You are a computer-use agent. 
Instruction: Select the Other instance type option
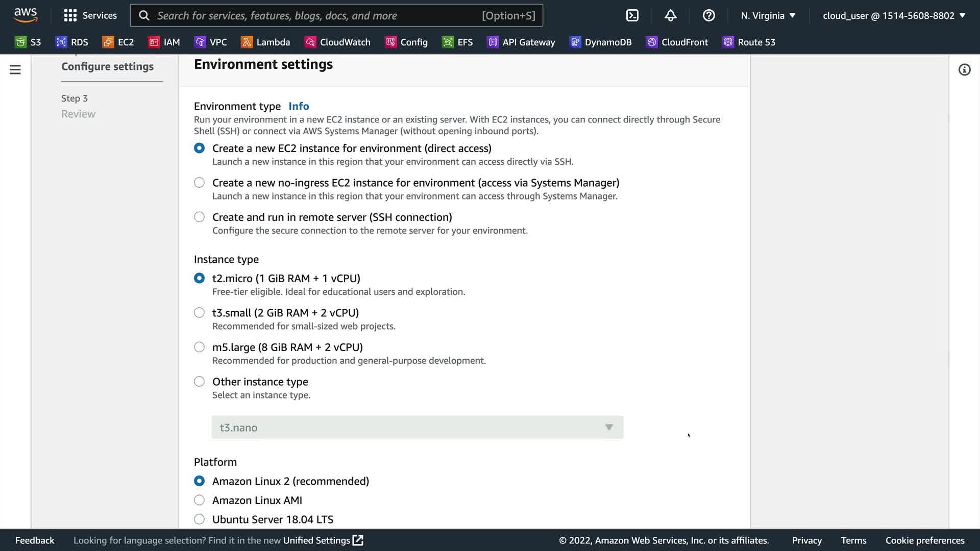point(199,382)
